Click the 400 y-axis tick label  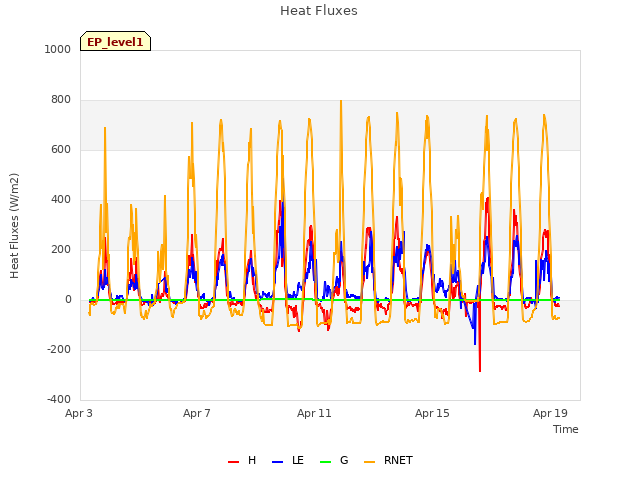tap(61, 200)
